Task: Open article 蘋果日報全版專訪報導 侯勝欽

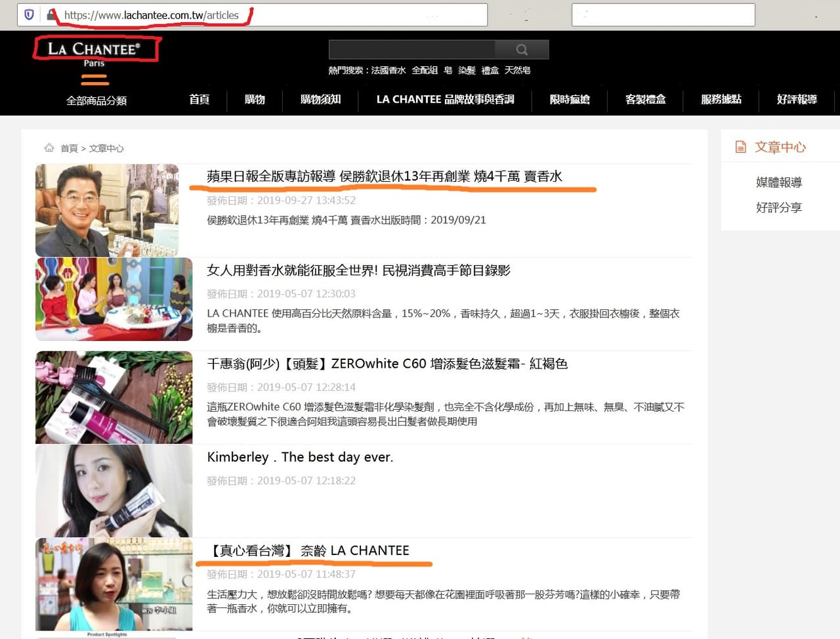Action: pos(385,176)
